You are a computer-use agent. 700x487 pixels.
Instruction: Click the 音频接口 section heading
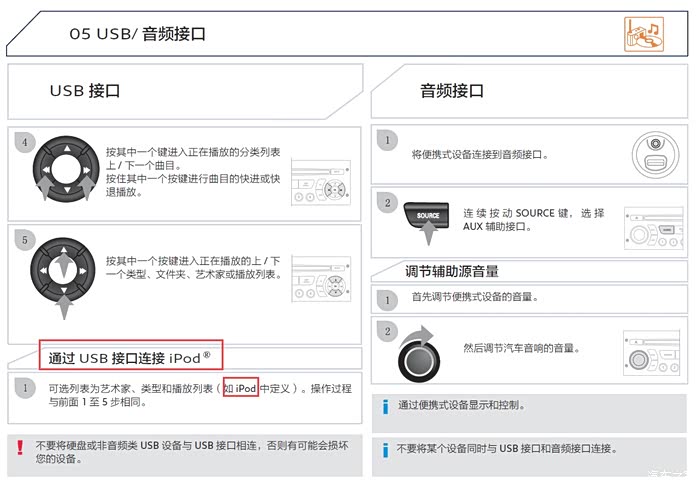(452, 91)
